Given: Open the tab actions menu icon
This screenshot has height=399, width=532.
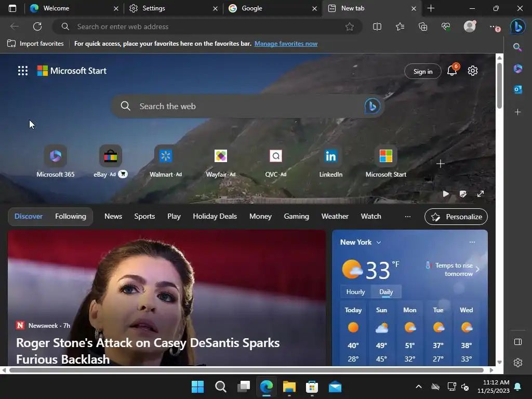Looking at the screenshot, I should [12, 8].
